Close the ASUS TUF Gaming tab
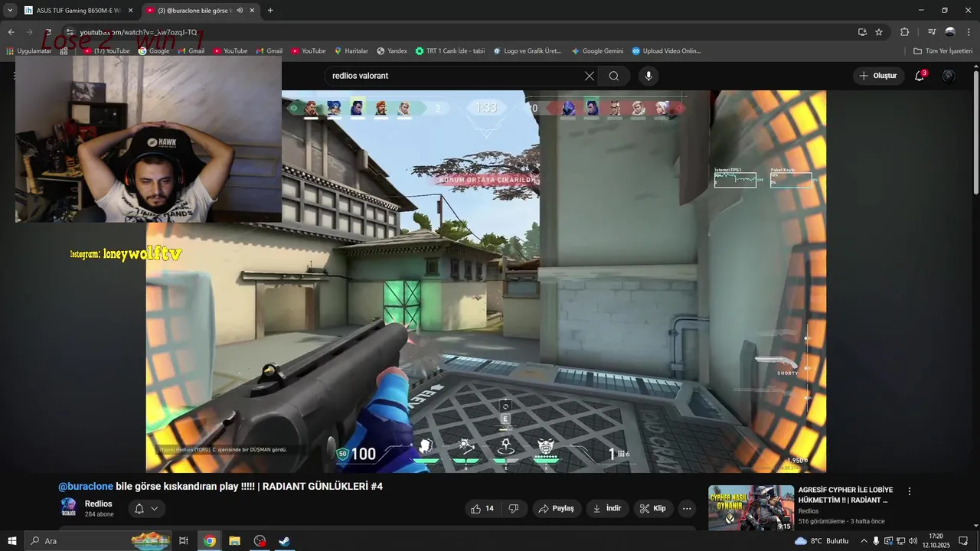 pos(130,10)
